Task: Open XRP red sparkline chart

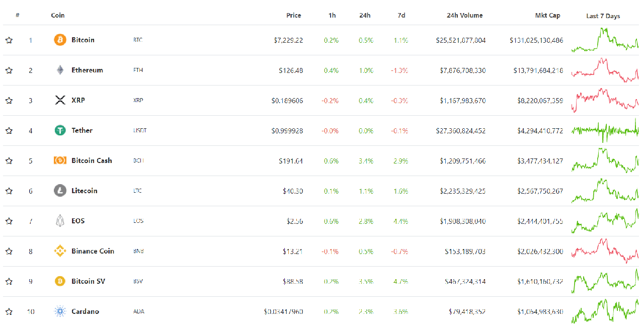Action: tap(605, 101)
